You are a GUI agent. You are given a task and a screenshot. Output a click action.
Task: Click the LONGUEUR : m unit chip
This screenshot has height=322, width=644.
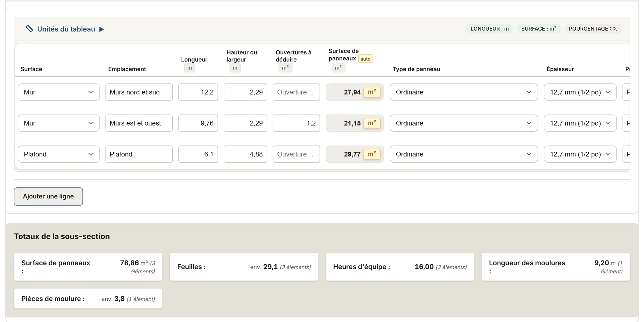[490, 29]
